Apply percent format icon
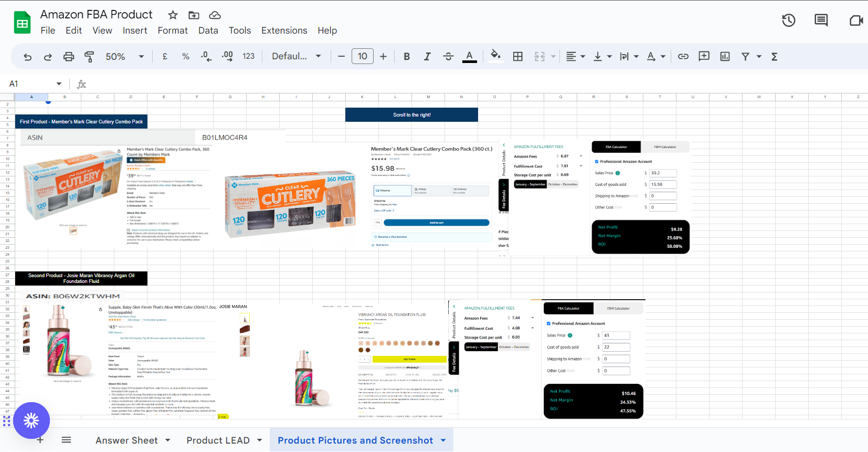The width and height of the screenshot is (868, 452). tap(186, 56)
